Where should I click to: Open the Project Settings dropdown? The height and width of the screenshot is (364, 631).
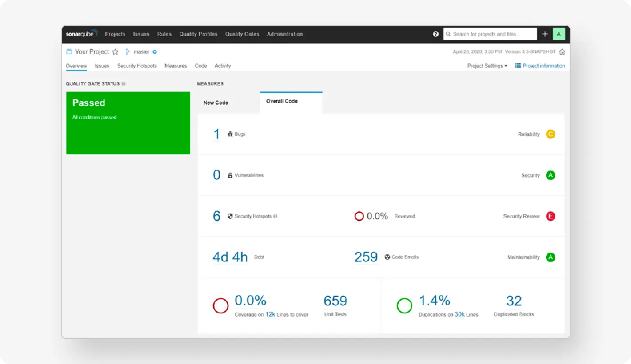click(x=487, y=65)
